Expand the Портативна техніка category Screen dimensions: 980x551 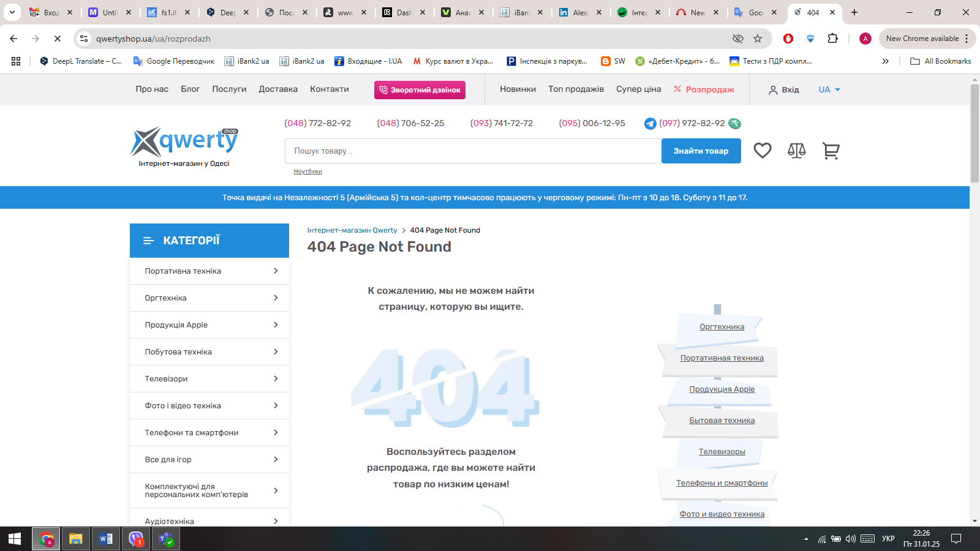(209, 271)
